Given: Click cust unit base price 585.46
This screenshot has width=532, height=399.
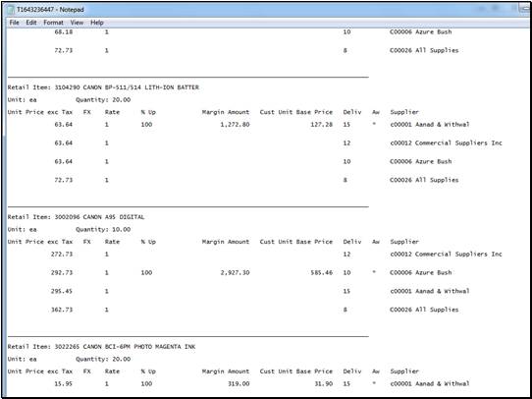Looking at the screenshot, I should 322,272.
